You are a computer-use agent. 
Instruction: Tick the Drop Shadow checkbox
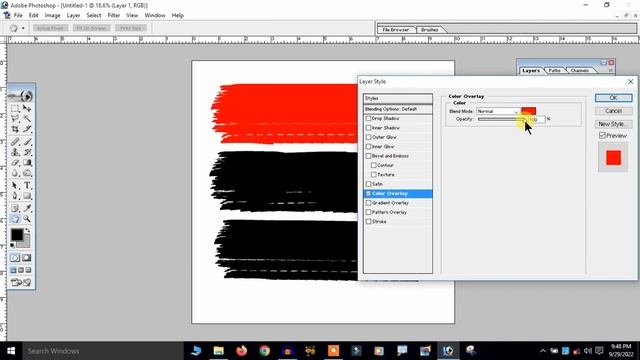pyautogui.click(x=368, y=118)
